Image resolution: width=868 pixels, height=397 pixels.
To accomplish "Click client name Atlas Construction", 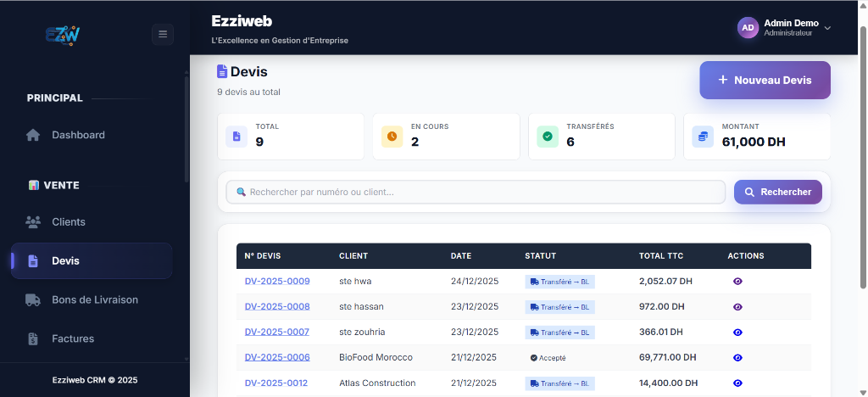I will (377, 383).
